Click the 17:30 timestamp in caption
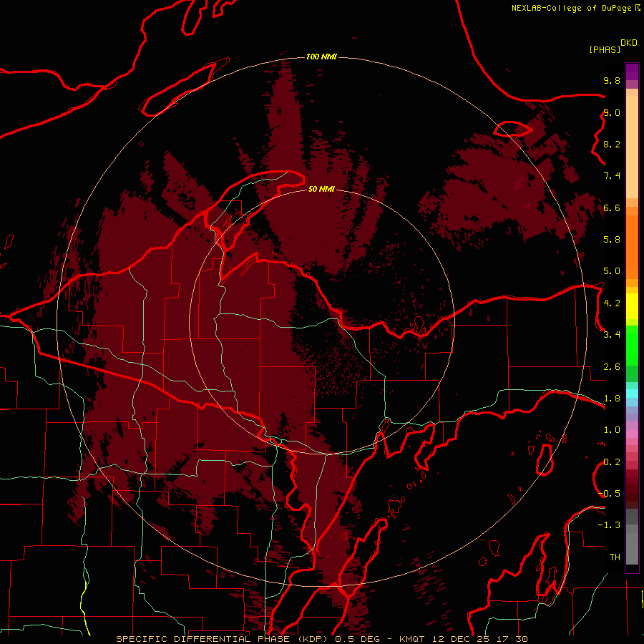This screenshot has height=644, width=644. (512, 639)
